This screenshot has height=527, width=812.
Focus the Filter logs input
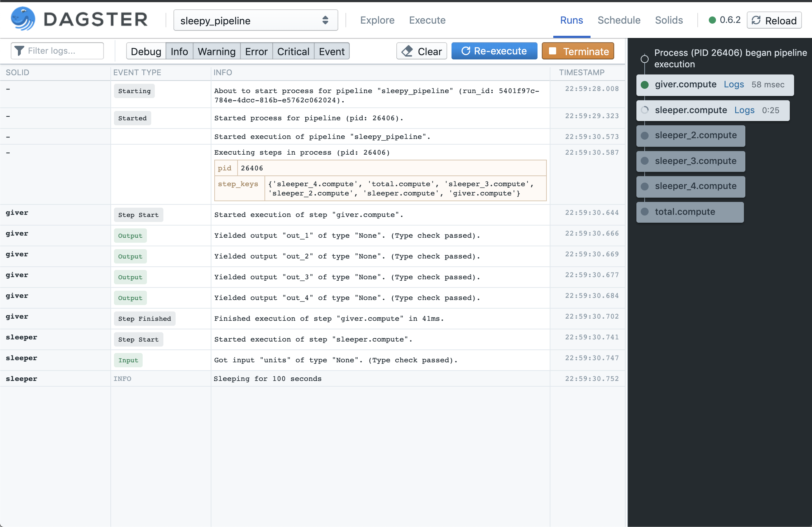57,51
